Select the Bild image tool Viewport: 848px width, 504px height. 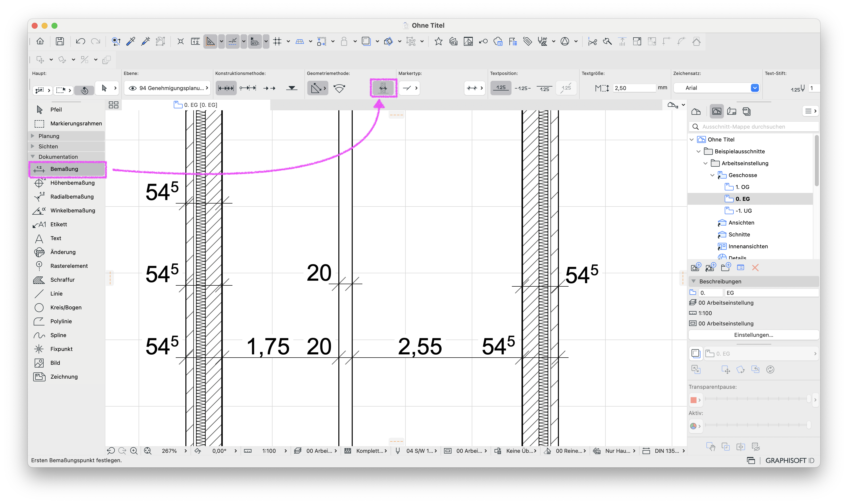click(67, 363)
